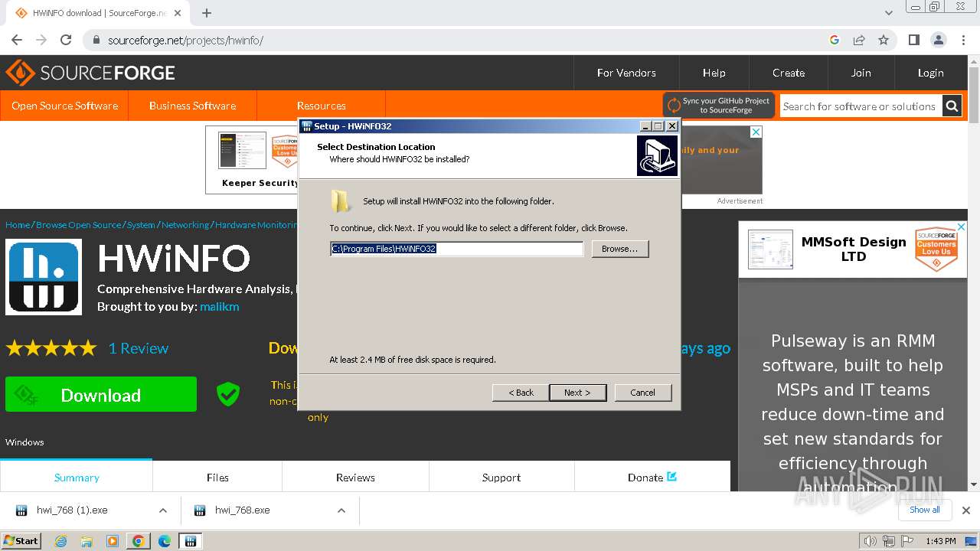Click the Chrome back arrow
This screenshot has height=551, width=980.
coord(17,40)
